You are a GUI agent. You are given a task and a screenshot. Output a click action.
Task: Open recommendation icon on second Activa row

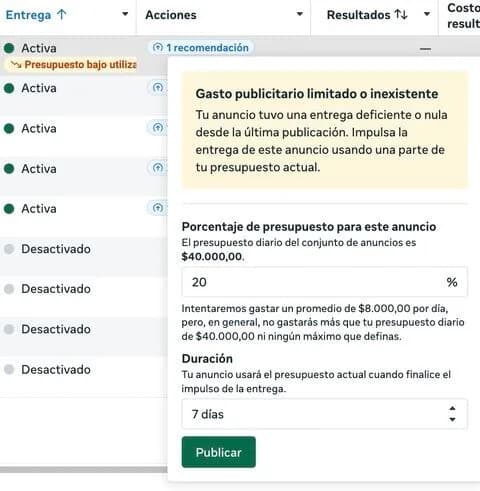(158, 88)
